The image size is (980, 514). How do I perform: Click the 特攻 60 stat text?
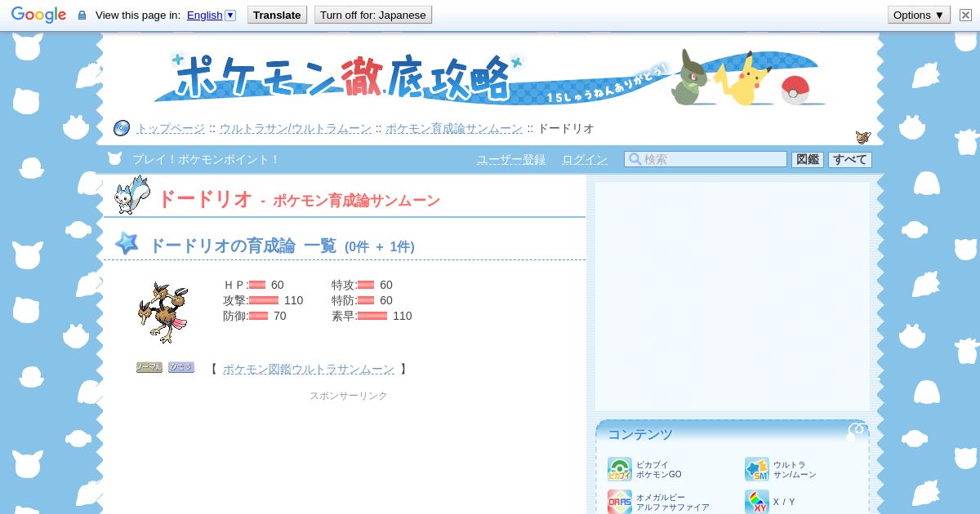point(362,285)
